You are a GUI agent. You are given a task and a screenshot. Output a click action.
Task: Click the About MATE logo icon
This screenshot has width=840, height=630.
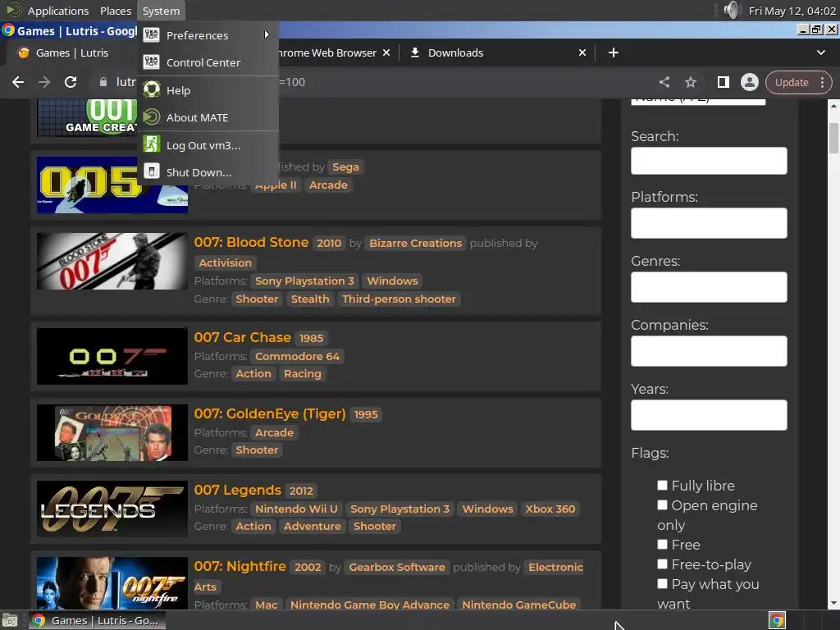pos(152,117)
